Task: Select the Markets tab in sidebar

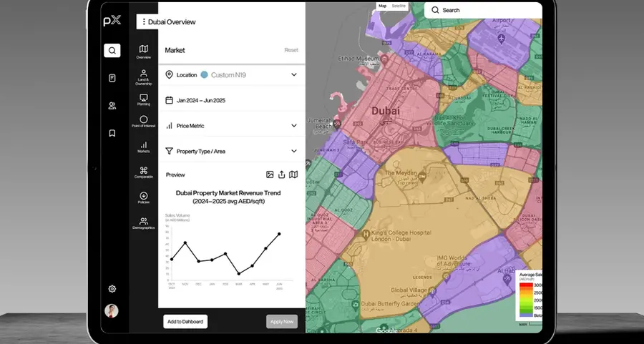Action: coord(143,147)
